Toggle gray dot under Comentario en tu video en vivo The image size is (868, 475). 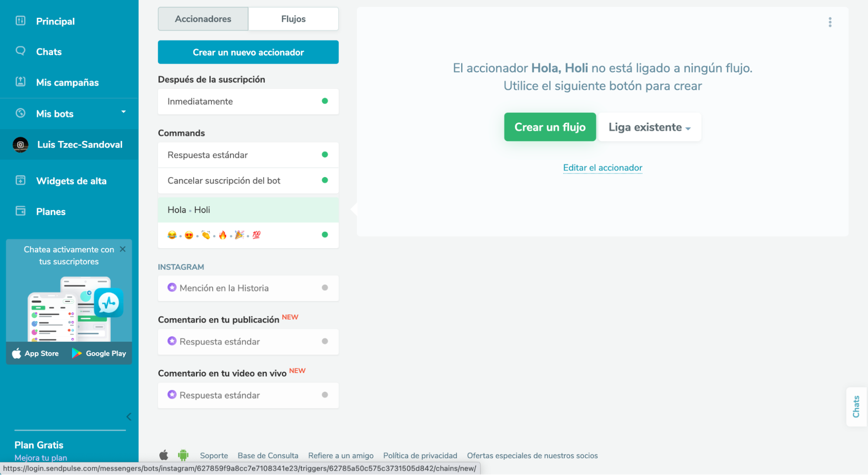click(325, 395)
